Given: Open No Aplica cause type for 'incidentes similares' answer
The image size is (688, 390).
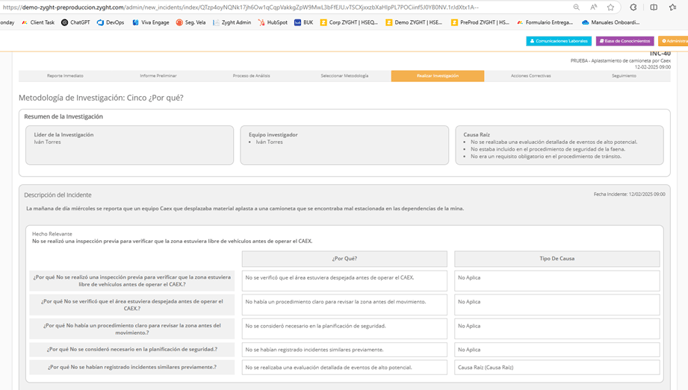Looking at the screenshot, I should pyautogui.click(x=557, y=350).
